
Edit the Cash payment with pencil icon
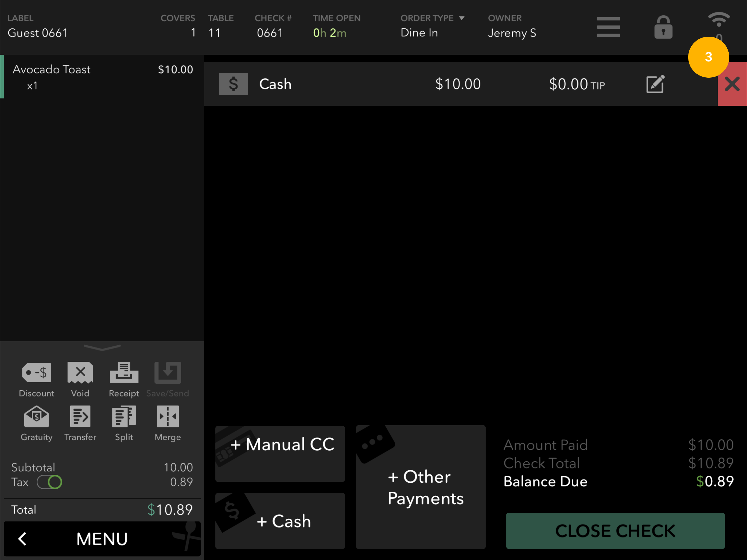[x=655, y=84]
